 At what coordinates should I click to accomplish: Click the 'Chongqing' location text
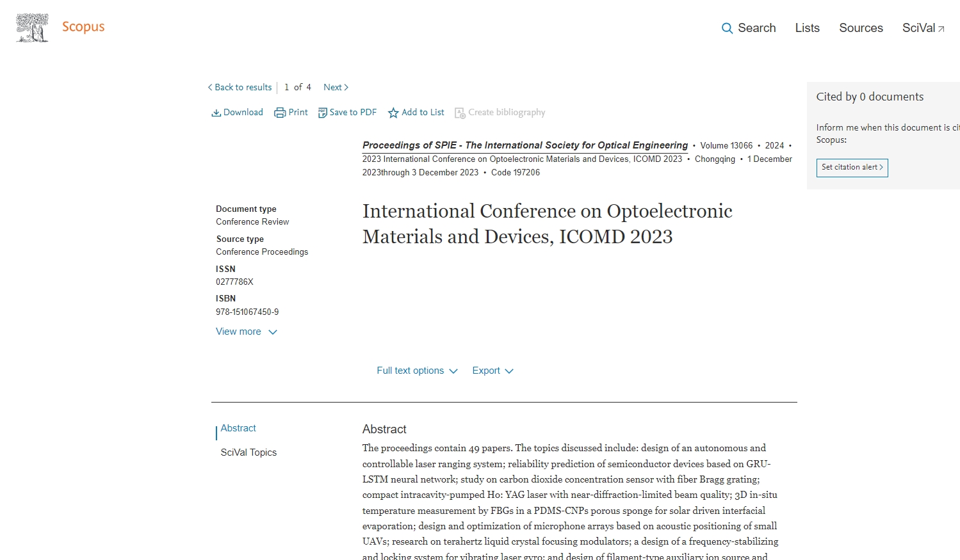(715, 159)
